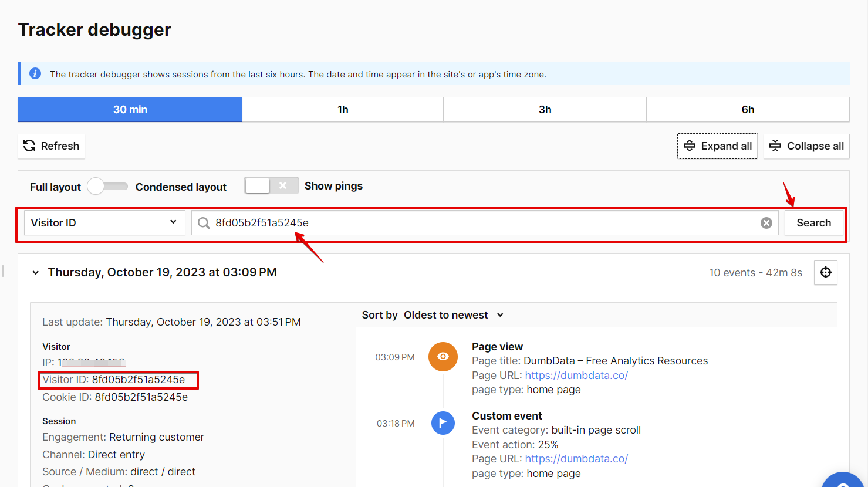Click the Expand all icon

690,146
